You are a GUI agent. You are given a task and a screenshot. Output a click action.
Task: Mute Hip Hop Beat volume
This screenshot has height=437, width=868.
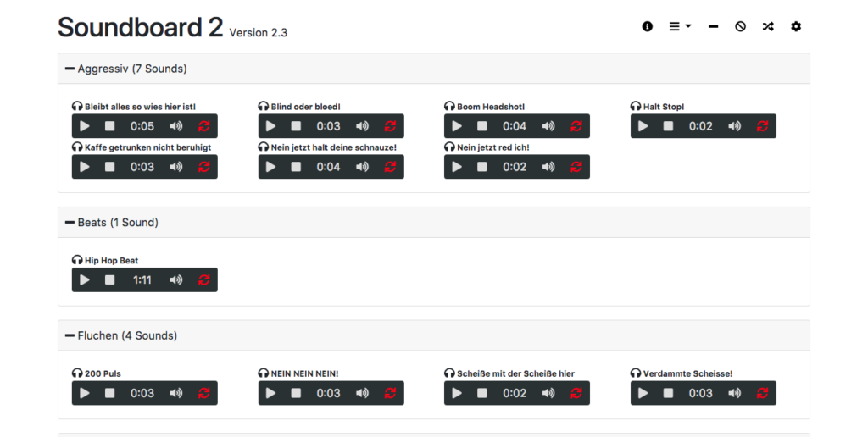point(176,280)
